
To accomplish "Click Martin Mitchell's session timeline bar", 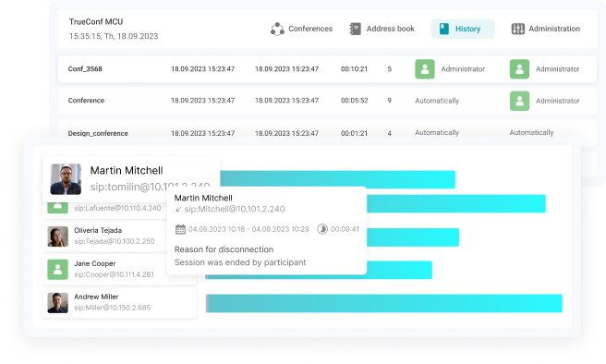I will (337, 179).
